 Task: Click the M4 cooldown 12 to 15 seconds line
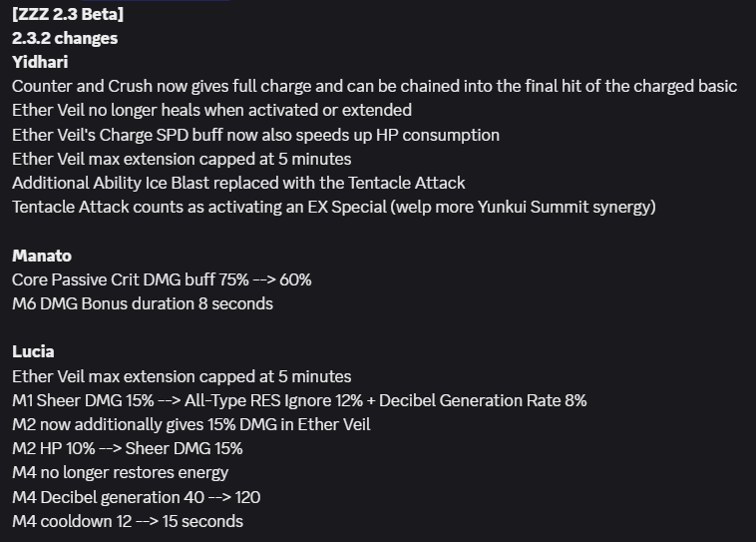pyautogui.click(x=128, y=521)
